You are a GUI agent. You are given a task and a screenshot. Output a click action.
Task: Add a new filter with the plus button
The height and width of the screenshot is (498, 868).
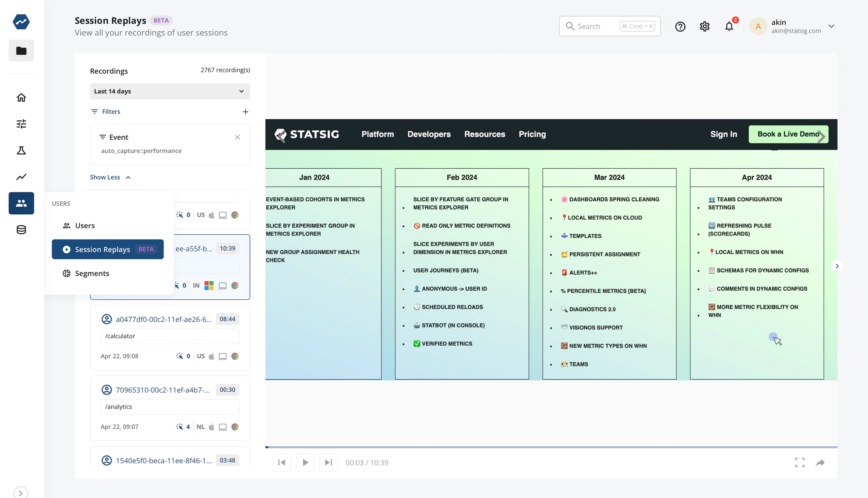(246, 111)
